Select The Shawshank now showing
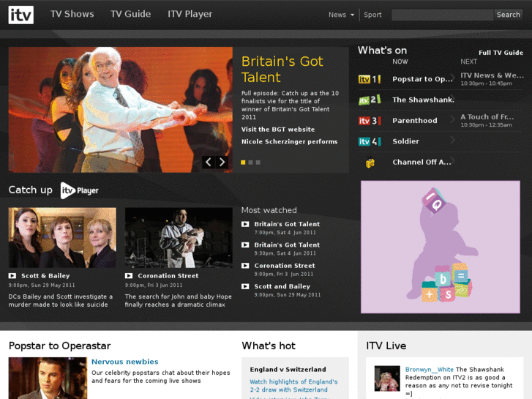 coord(423,100)
